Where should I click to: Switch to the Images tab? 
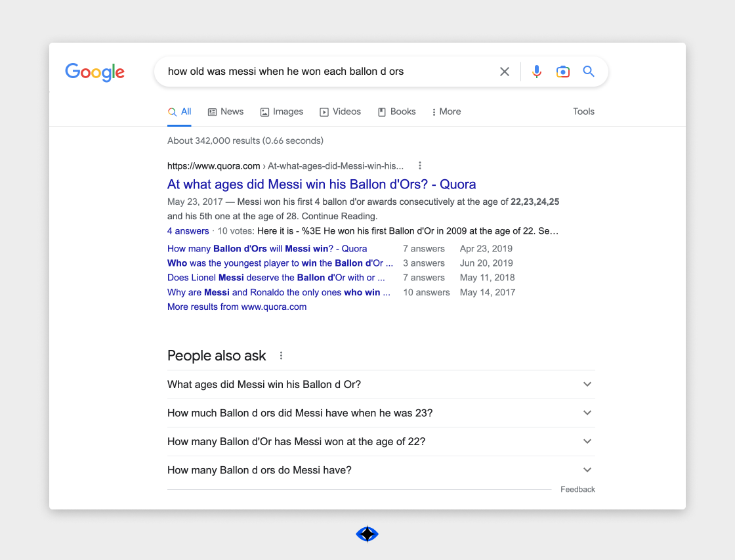[x=282, y=112]
